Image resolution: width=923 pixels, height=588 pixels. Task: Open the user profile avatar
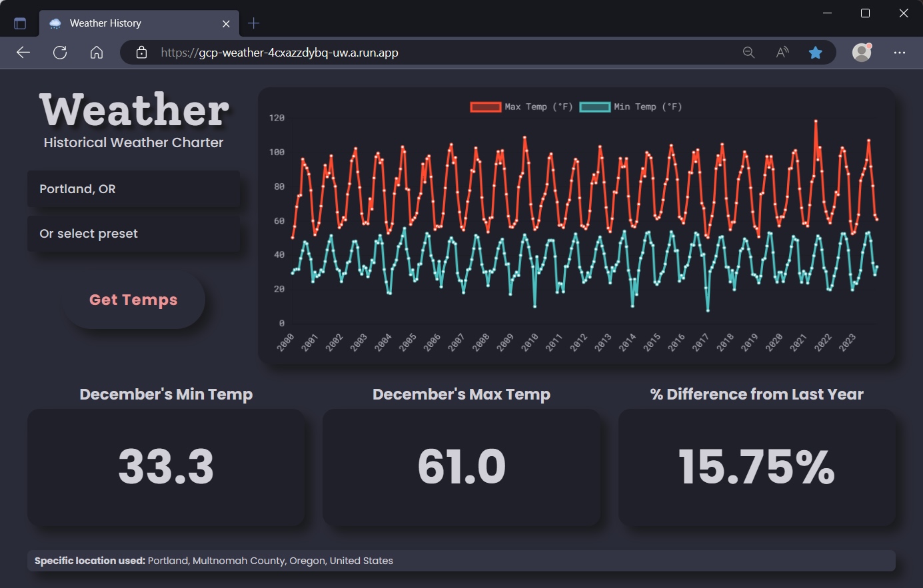point(862,52)
